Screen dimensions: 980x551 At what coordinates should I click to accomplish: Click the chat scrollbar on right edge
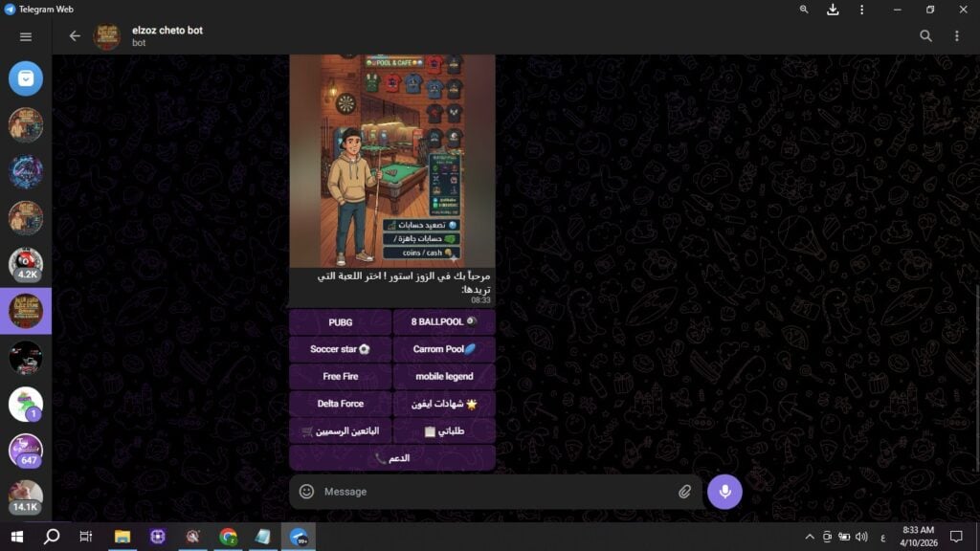[x=977, y=378]
